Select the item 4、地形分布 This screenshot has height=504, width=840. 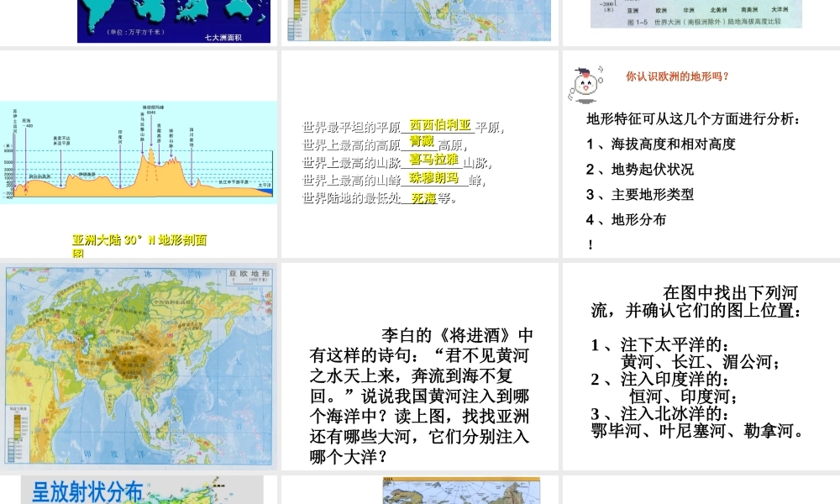coord(626,219)
